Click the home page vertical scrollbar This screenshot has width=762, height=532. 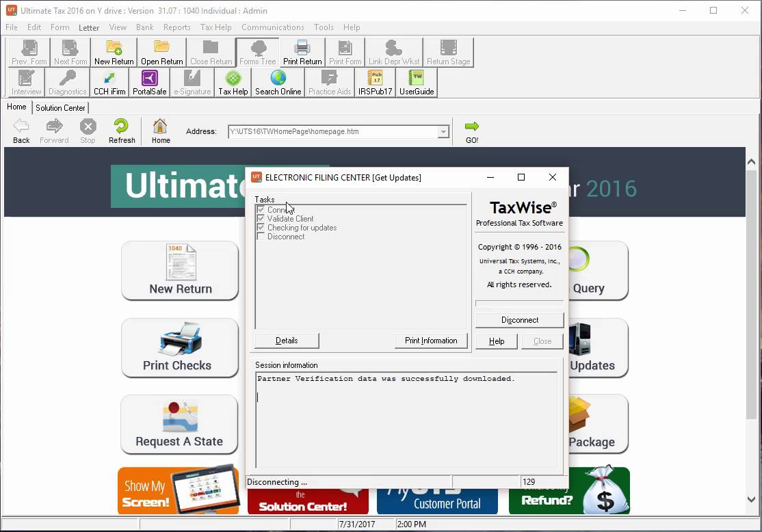751,295
